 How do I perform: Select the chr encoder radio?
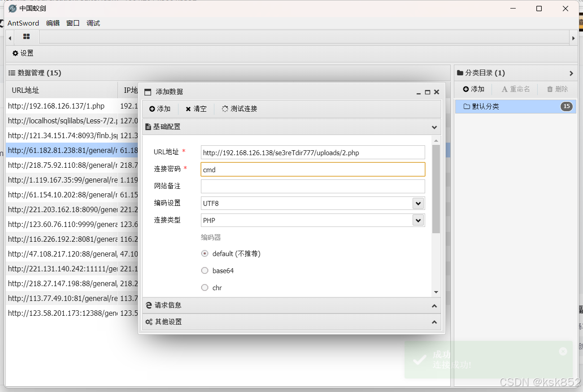point(205,287)
